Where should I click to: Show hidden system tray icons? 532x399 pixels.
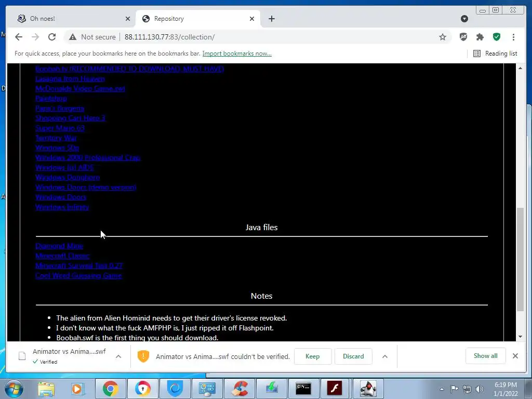tap(442, 389)
